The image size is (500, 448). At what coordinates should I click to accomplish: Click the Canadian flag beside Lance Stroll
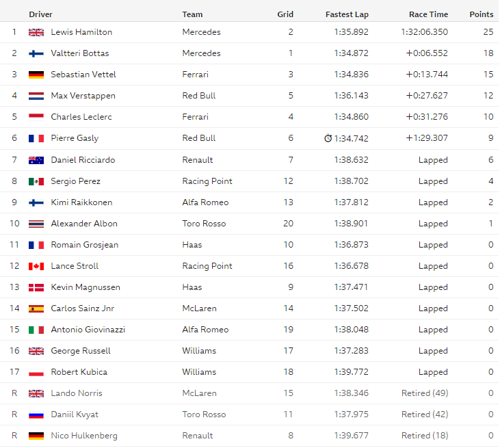pos(36,266)
